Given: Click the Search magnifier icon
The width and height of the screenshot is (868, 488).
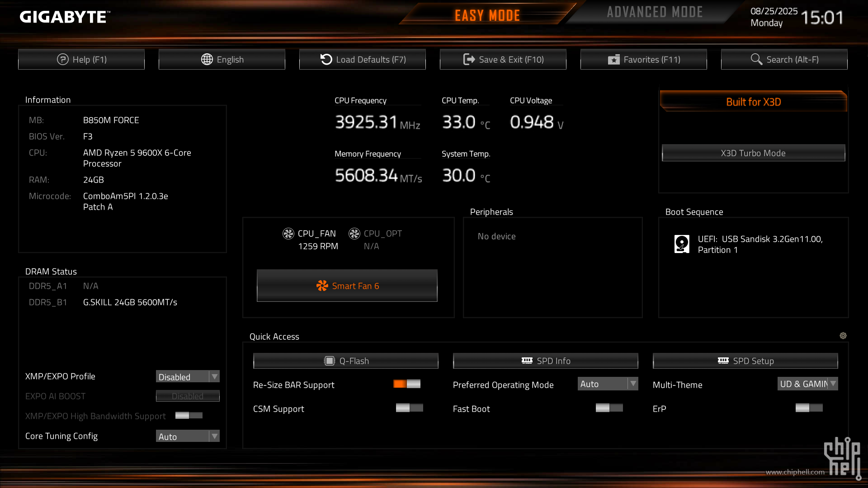Looking at the screenshot, I should click(x=756, y=59).
